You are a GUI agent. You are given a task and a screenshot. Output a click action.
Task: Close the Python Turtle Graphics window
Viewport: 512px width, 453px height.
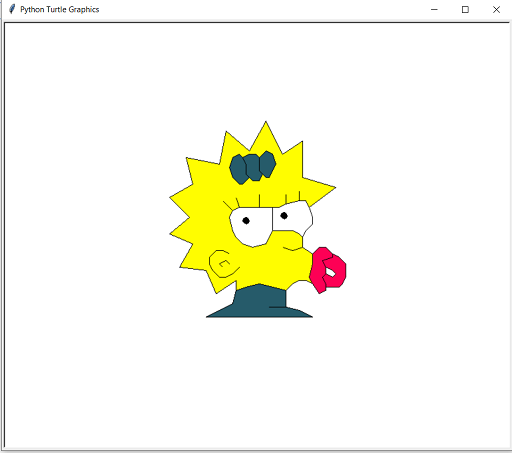pyautogui.click(x=496, y=9)
